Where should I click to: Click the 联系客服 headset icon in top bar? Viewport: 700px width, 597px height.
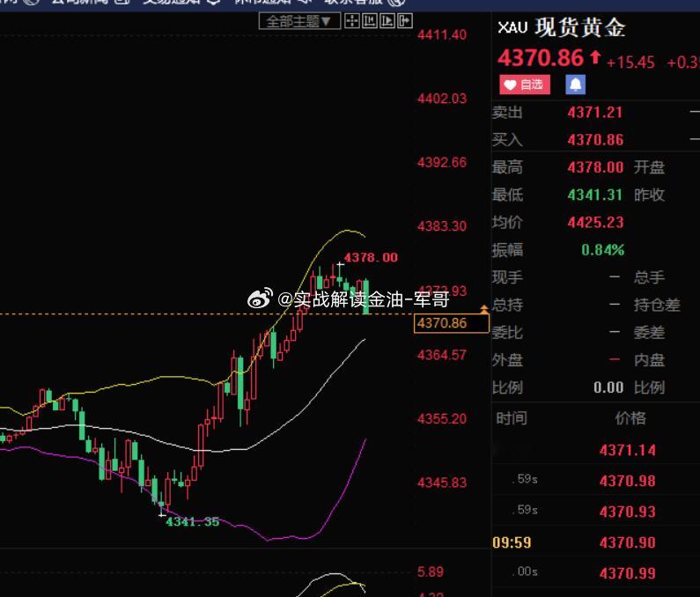396,3
